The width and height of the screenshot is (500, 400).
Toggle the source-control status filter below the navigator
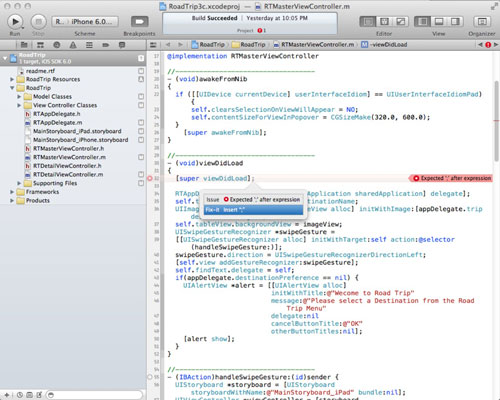(29, 395)
